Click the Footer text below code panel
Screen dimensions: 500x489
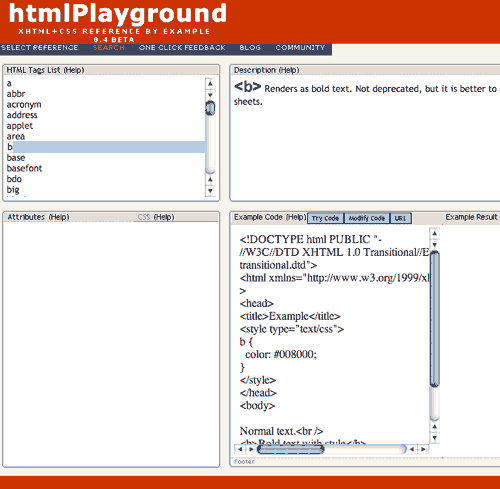click(x=244, y=462)
